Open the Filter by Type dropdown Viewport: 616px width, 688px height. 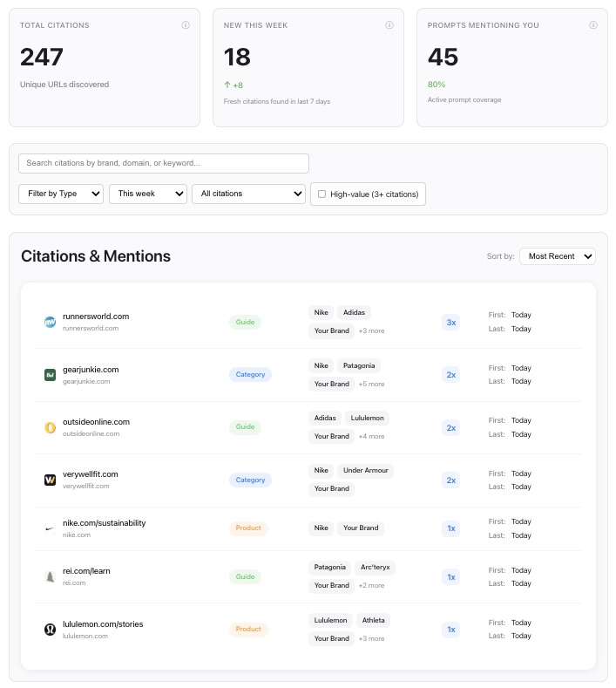click(61, 194)
